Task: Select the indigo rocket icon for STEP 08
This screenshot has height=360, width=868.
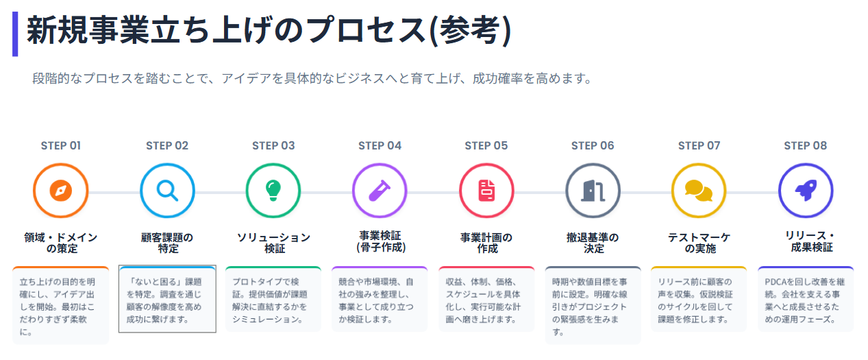Action: click(x=806, y=191)
